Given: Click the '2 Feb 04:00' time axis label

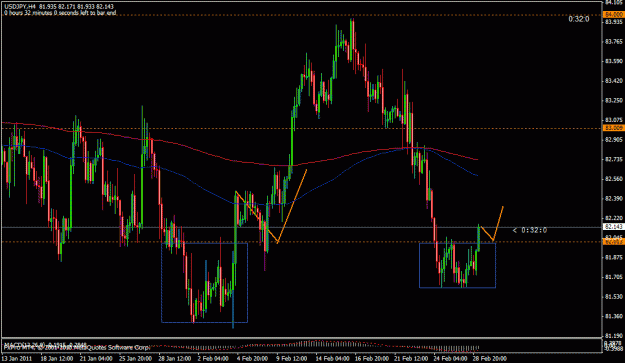Looking at the screenshot, I should coord(213,358).
